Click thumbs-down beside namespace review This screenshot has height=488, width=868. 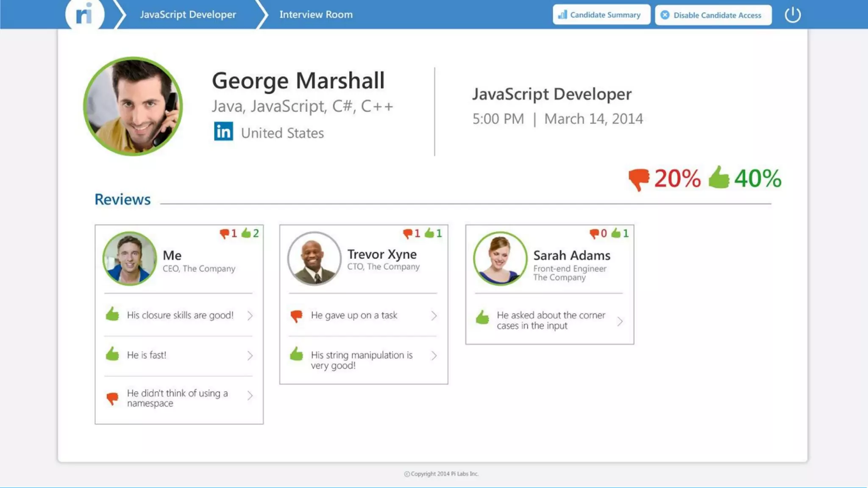pos(112,399)
